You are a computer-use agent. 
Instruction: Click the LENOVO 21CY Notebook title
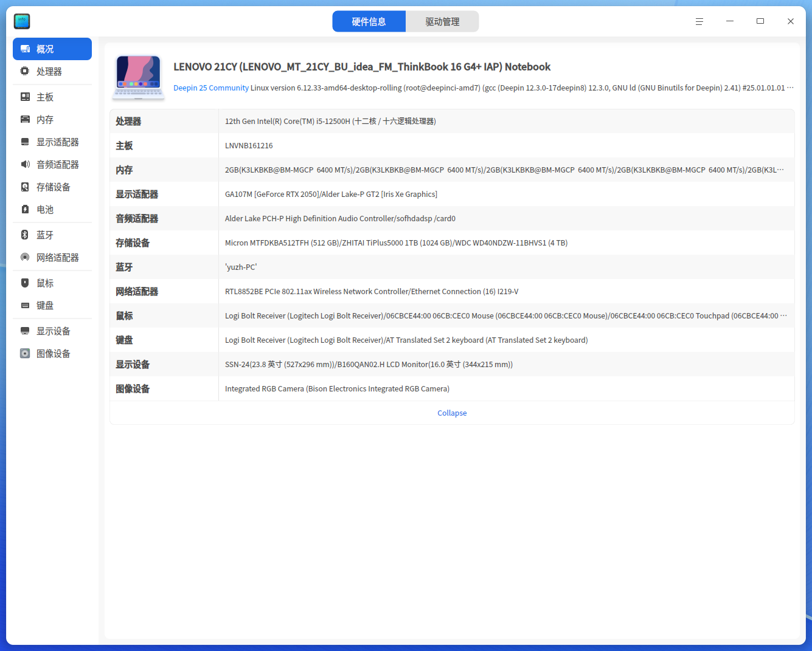click(362, 67)
